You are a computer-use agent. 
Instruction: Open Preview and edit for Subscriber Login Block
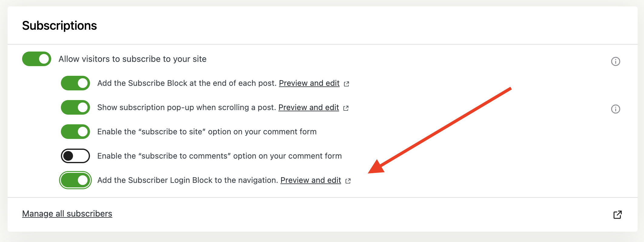coord(311,180)
